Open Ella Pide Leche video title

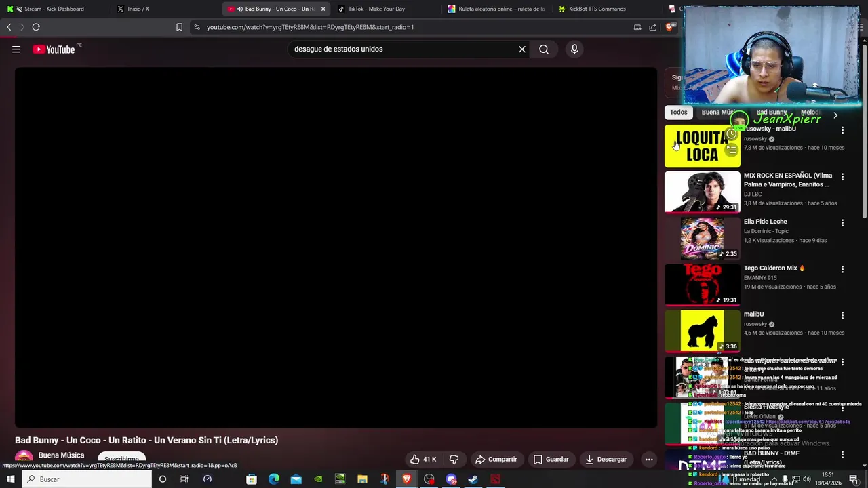coord(765,222)
